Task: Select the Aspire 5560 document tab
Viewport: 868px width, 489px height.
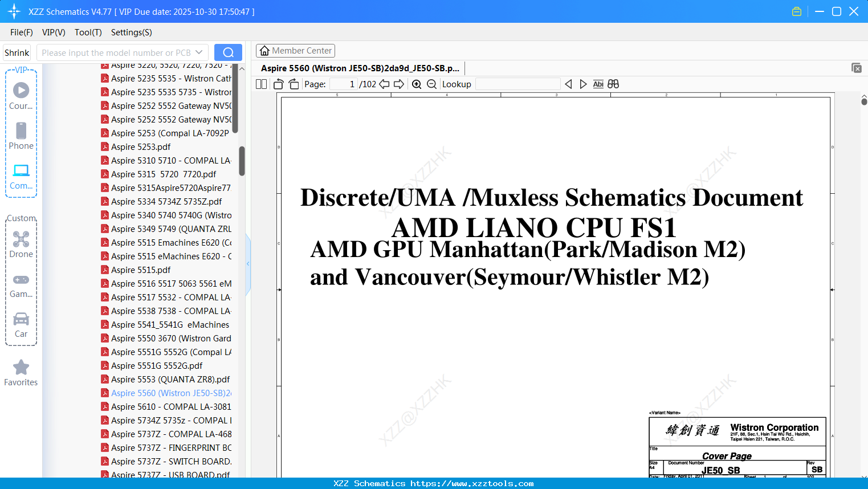Action: coord(360,68)
